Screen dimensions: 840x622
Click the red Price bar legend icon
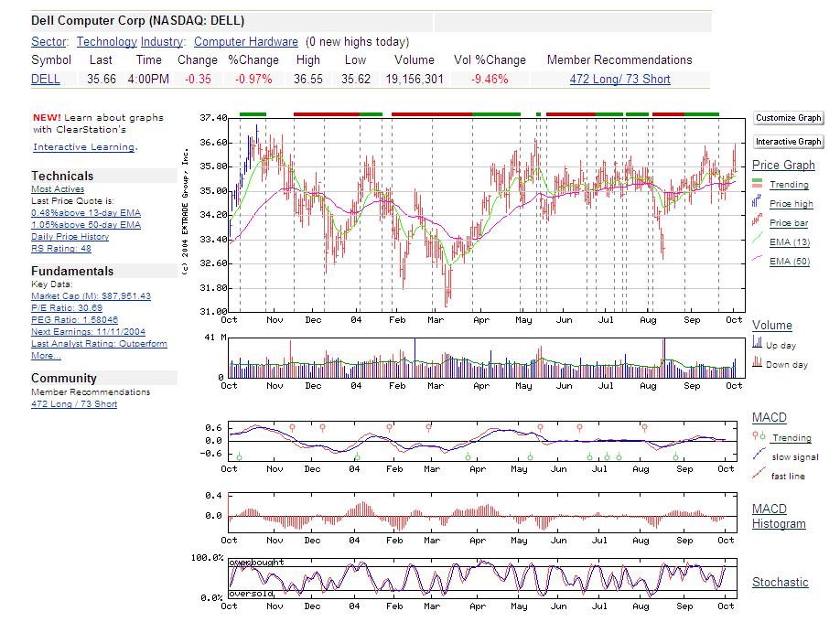pos(757,220)
